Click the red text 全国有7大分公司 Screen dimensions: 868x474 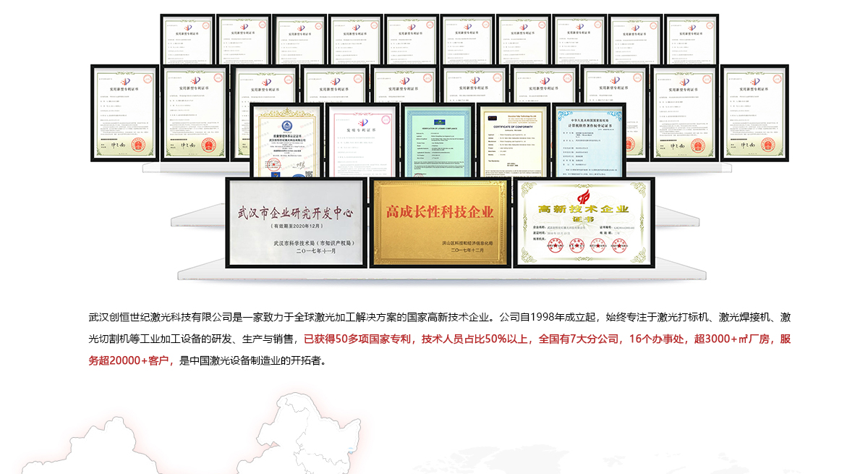point(579,339)
